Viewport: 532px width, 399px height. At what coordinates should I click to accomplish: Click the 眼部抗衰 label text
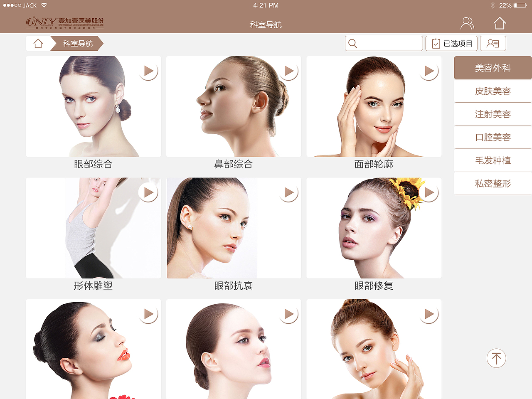(x=234, y=286)
